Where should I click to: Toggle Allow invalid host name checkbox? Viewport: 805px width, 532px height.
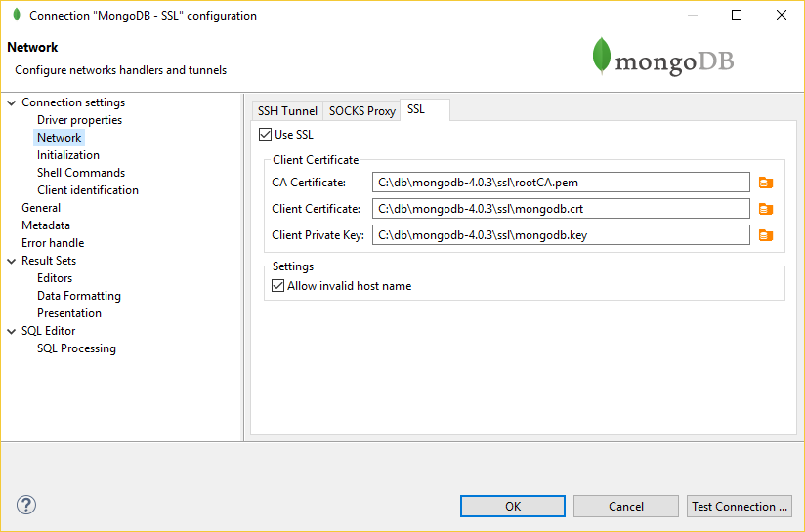coord(277,286)
